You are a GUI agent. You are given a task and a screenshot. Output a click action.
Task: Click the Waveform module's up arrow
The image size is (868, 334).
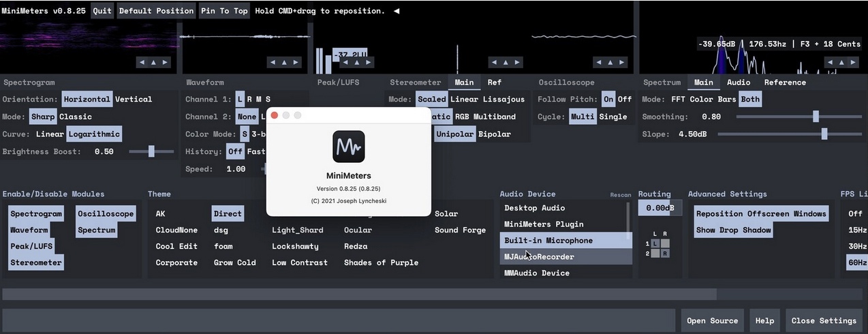[285, 62]
